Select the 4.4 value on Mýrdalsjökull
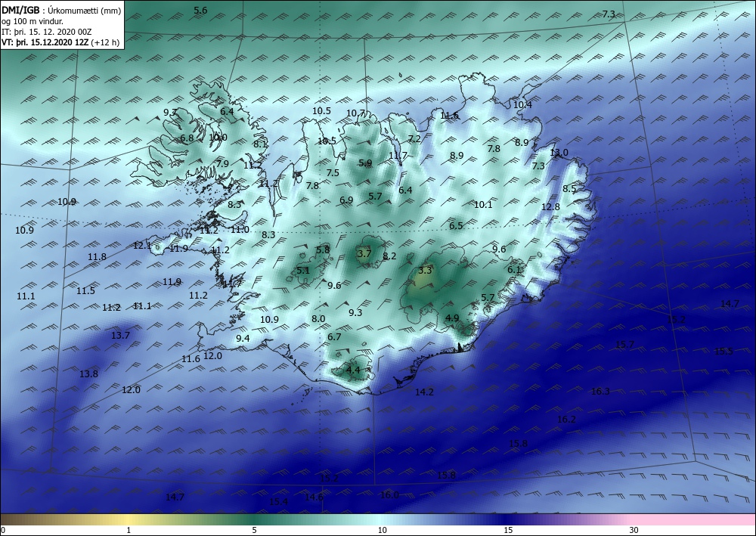This screenshot has width=756, height=536. (x=353, y=370)
